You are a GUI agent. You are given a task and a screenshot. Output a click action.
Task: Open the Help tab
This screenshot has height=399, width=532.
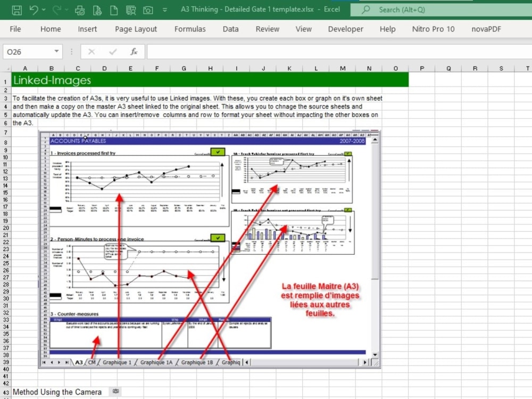(x=387, y=29)
